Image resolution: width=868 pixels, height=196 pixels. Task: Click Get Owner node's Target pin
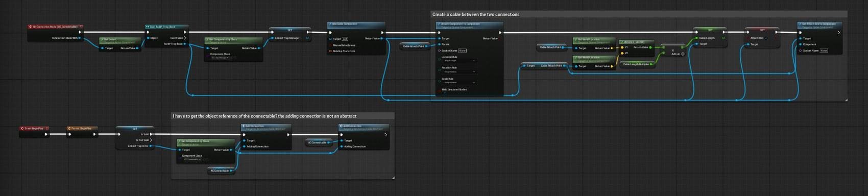(x=103, y=48)
